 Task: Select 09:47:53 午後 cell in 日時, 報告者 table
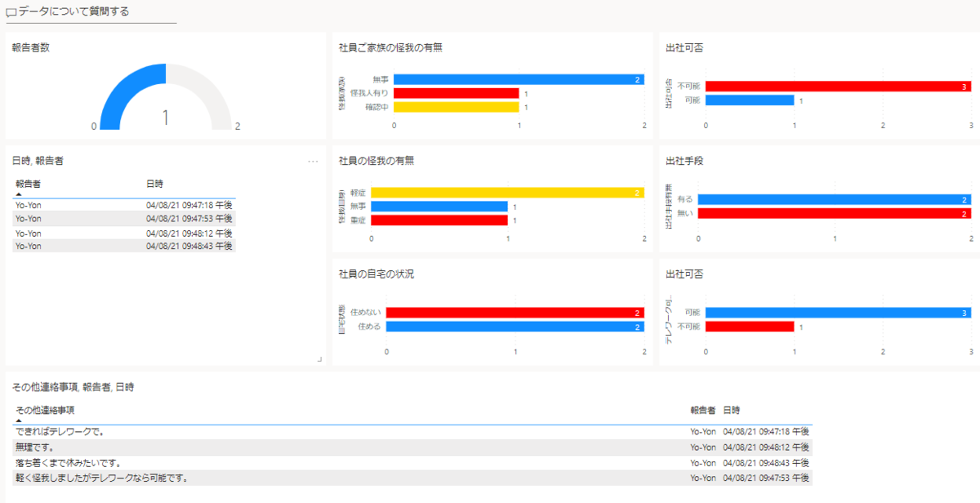click(x=189, y=218)
